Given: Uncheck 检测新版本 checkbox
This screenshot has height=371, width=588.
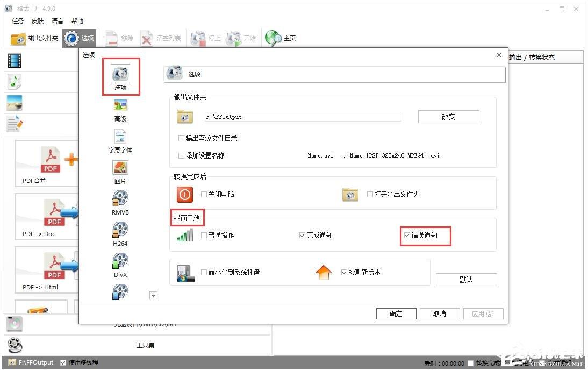Looking at the screenshot, I should (344, 273).
